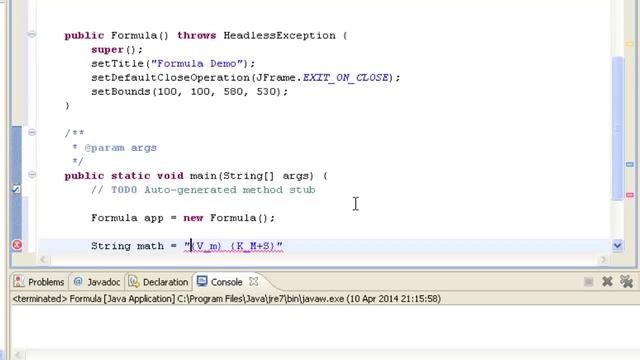Image resolution: width=640 pixels, height=360 pixels.
Task: Click the yellow warning mark in overview ruler
Action: click(x=629, y=44)
